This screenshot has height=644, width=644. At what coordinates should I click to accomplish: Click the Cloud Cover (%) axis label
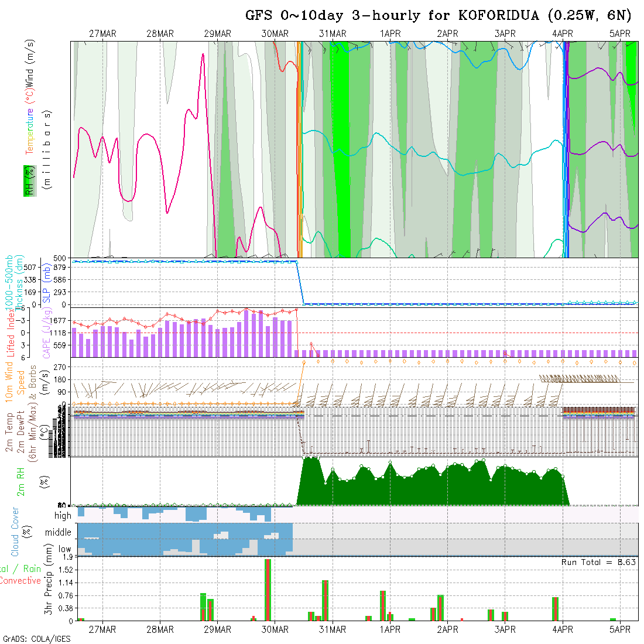click(x=15, y=532)
